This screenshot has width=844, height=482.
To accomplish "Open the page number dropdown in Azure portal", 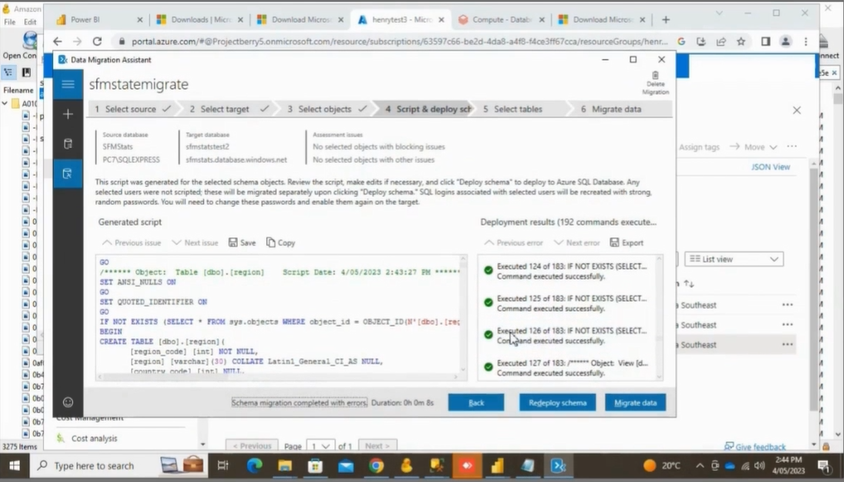I will click(x=321, y=446).
